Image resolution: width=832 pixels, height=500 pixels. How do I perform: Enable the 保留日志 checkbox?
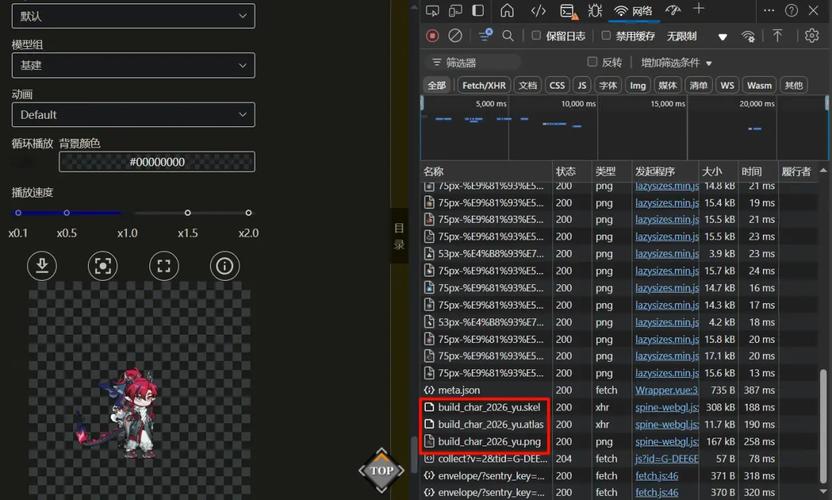[x=536, y=36]
